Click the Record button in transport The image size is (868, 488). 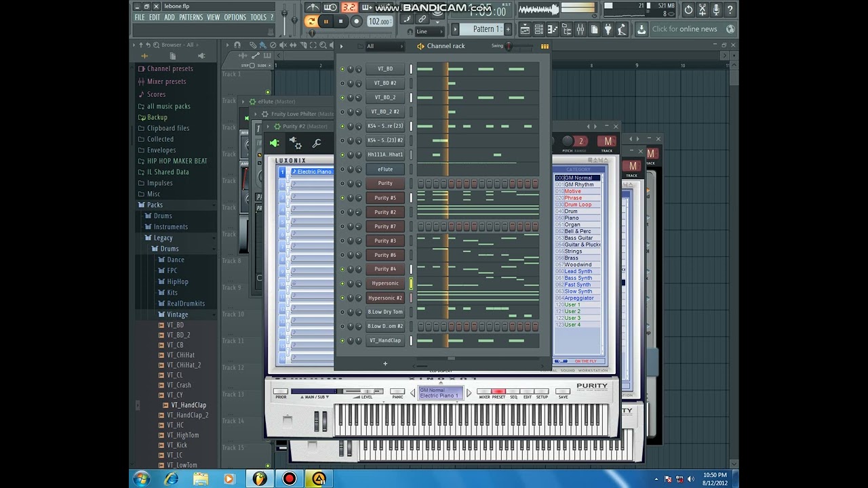pos(356,21)
